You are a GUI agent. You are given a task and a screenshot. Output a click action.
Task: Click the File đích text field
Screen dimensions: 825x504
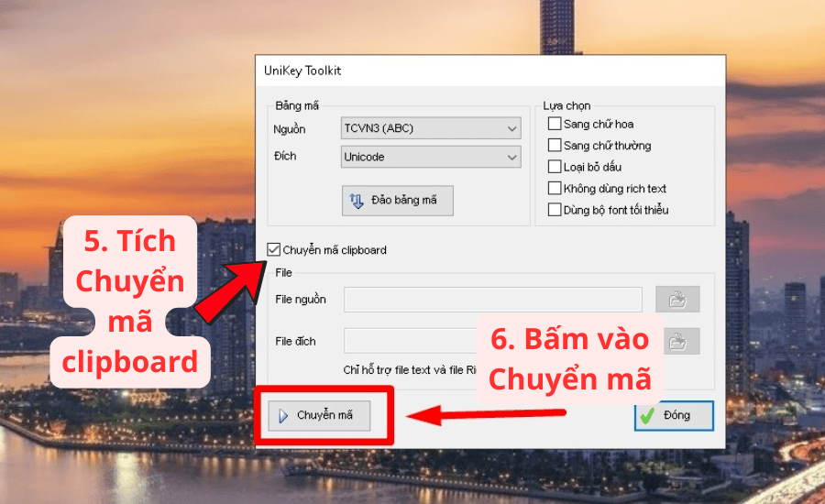412,341
